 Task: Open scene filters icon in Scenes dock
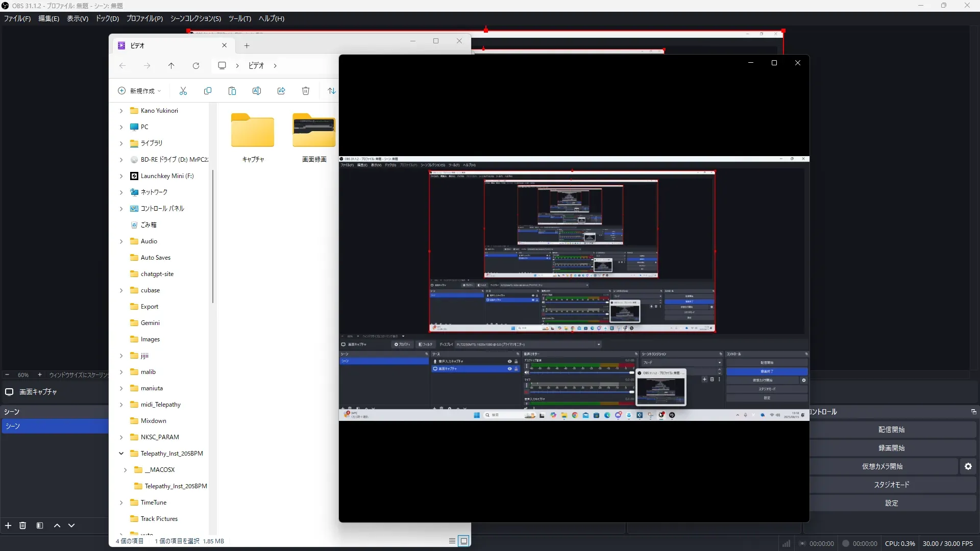pyautogui.click(x=40, y=525)
